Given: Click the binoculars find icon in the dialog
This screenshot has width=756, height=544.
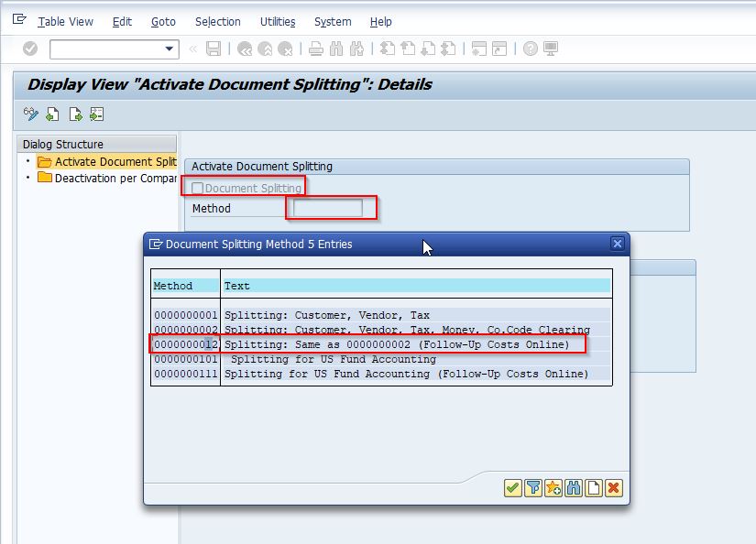Looking at the screenshot, I should click(x=574, y=488).
